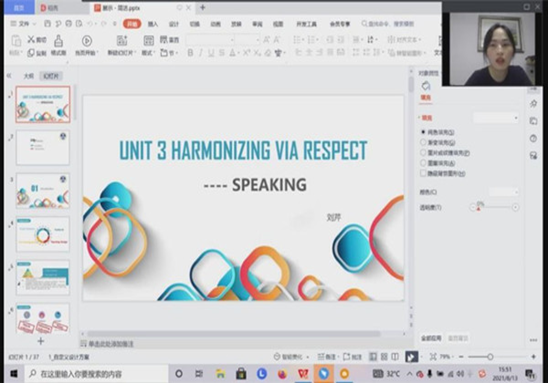Select the solid fill radio option
548x383 pixels.
(423, 132)
